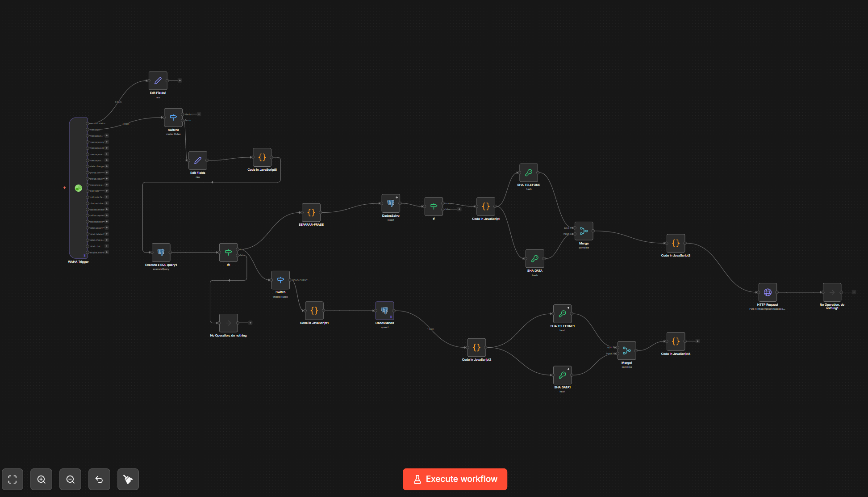This screenshot has height=497, width=868.
Task: Add node to engine.event output plus
Action: tap(107, 252)
